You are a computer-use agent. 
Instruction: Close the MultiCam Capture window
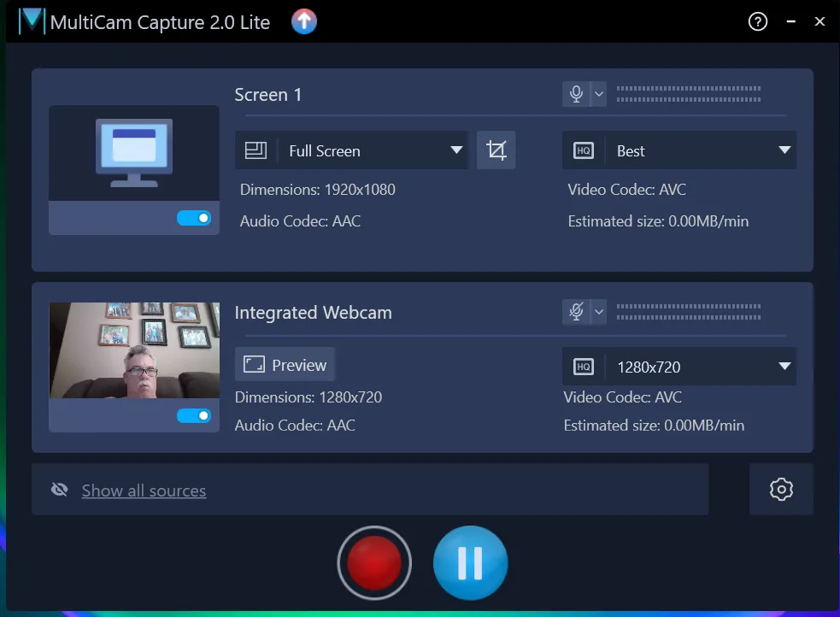click(819, 22)
